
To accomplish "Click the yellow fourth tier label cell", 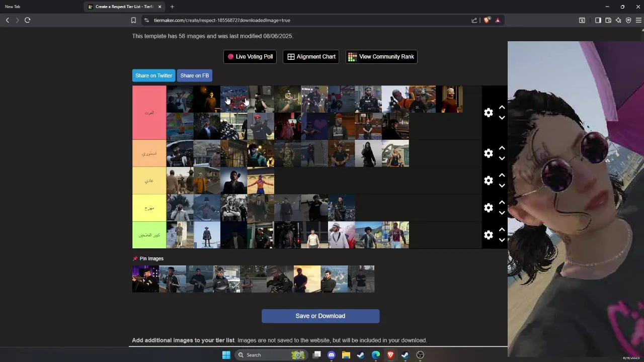I will click(149, 208).
